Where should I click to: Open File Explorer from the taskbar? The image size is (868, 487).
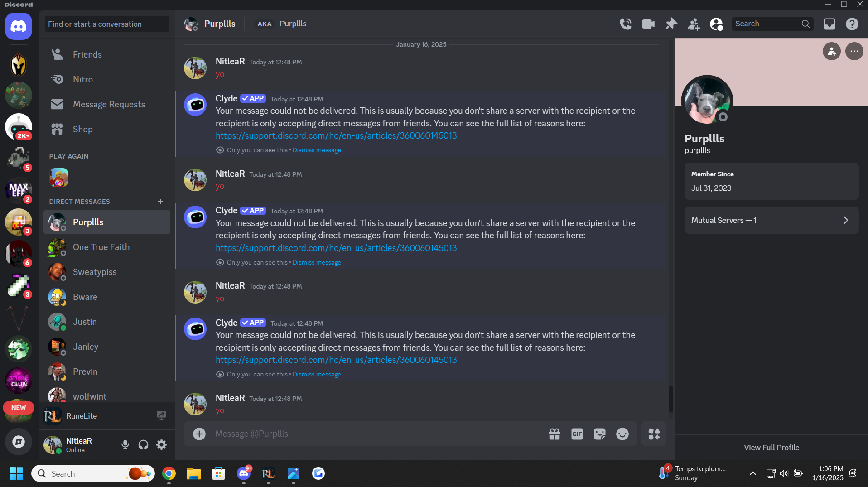(194, 474)
